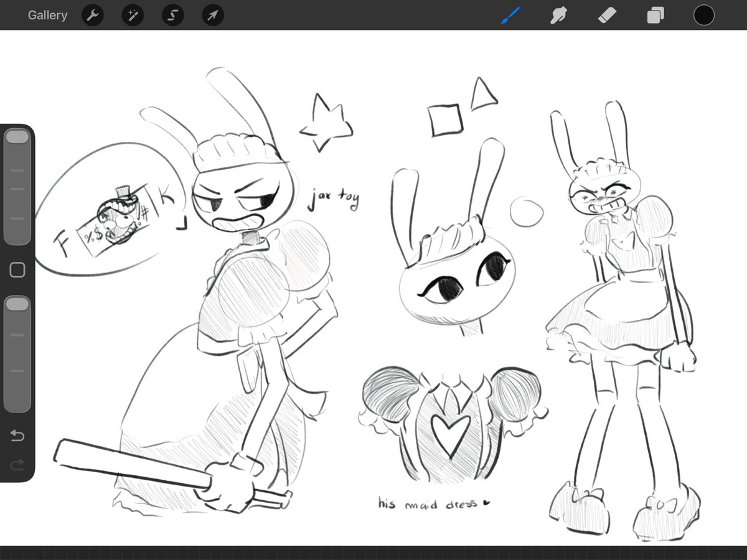Open the Layers panel
747x560 pixels.
pos(655,15)
